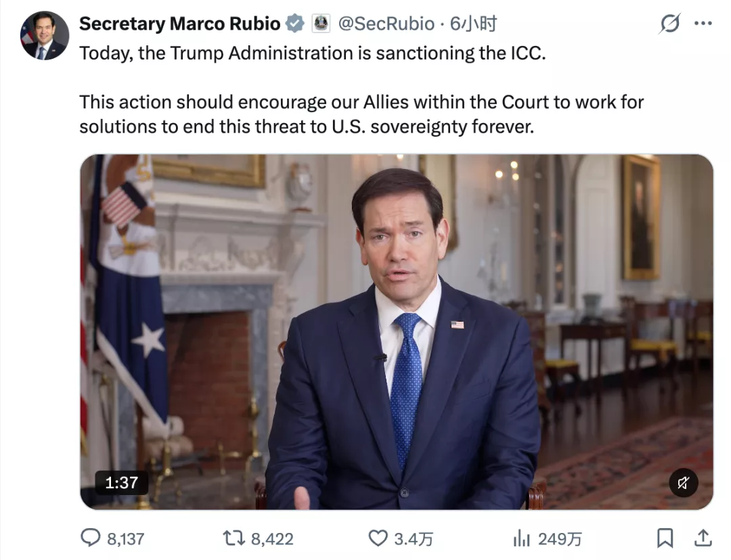Click the Secretary Marco Rubio display name
Viewport: 731px width, 560px height.
coord(179,23)
